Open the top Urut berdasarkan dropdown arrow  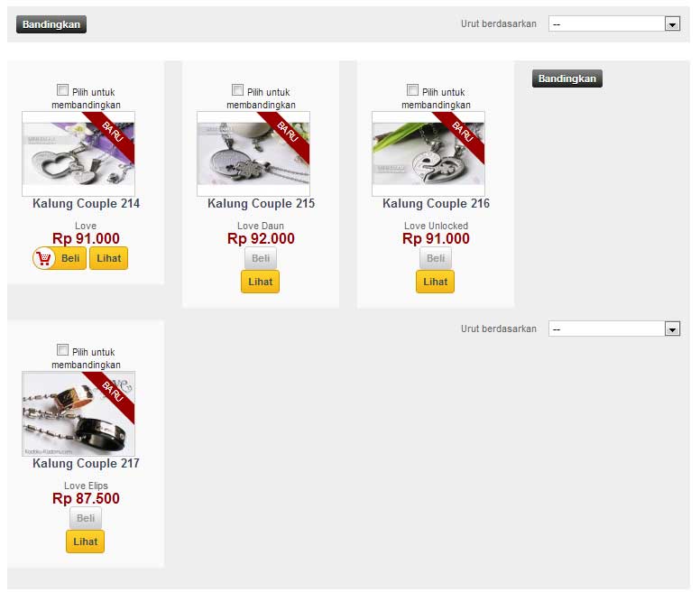pyautogui.click(x=672, y=24)
